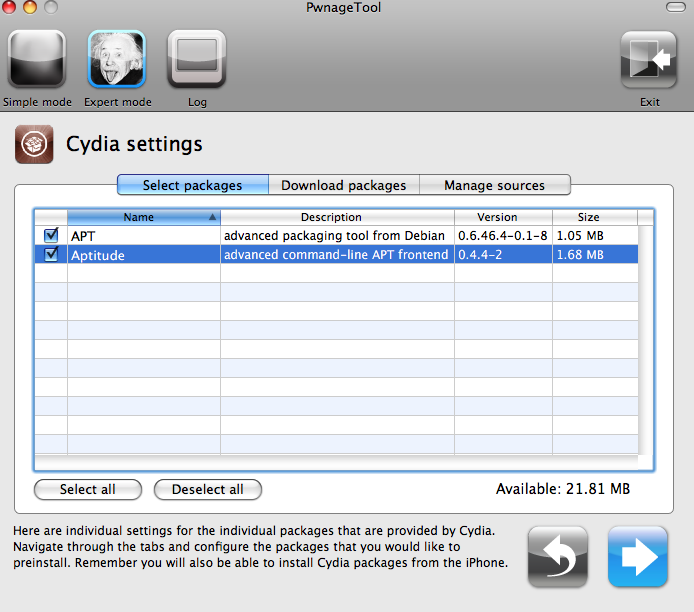The height and width of the screenshot is (612, 694).
Task: Click the Aptitude description cell
Action: [336, 255]
